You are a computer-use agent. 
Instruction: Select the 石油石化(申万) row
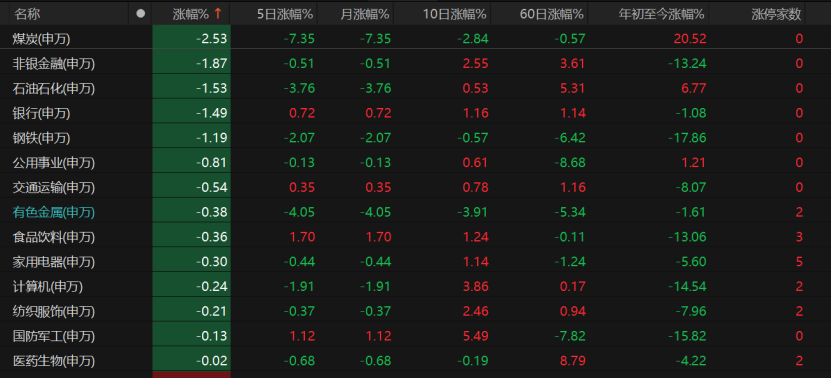(416, 88)
